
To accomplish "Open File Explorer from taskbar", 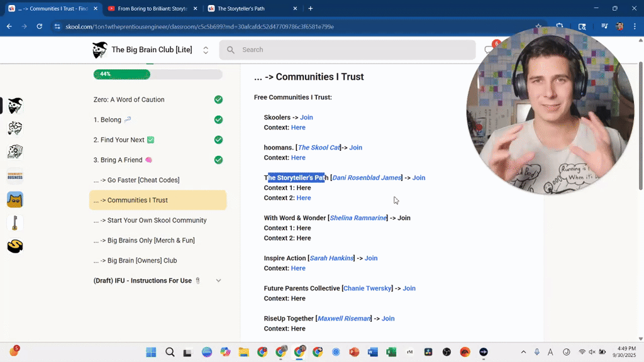I will (244, 352).
